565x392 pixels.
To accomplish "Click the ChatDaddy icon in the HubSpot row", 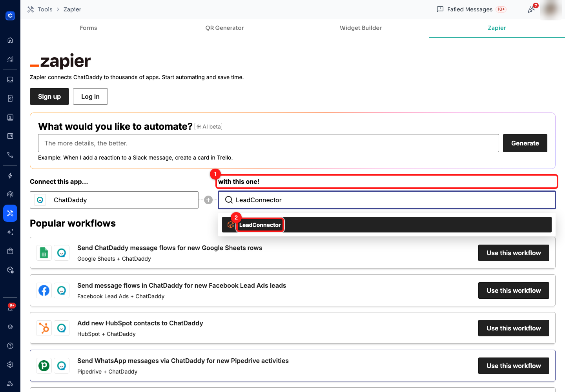I will click(62, 328).
